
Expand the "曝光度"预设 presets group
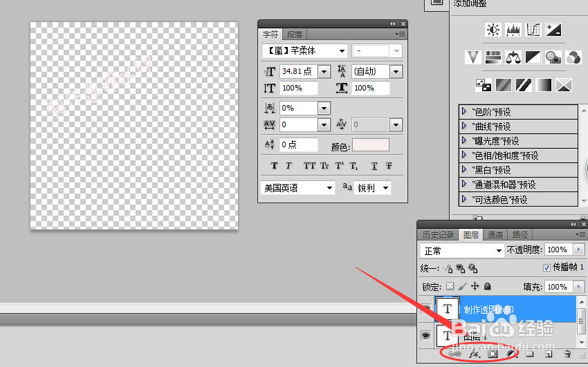(x=464, y=140)
